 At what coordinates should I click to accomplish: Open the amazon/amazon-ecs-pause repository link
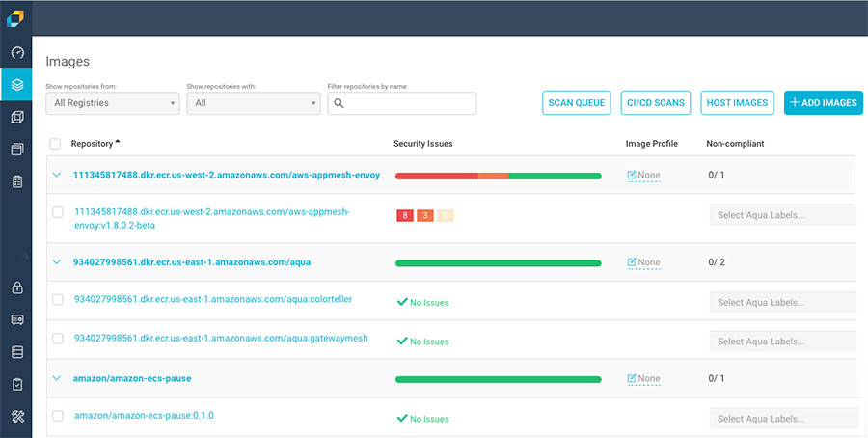[x=132, y=379]
